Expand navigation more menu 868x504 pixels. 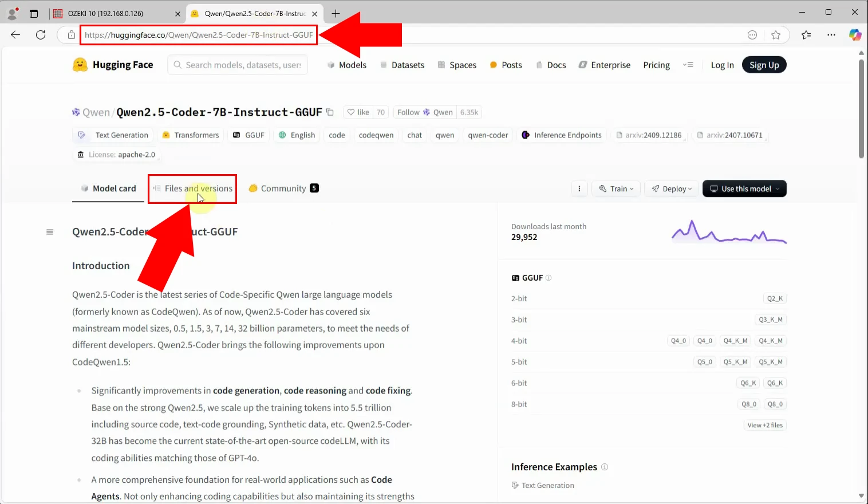(688, 65)
